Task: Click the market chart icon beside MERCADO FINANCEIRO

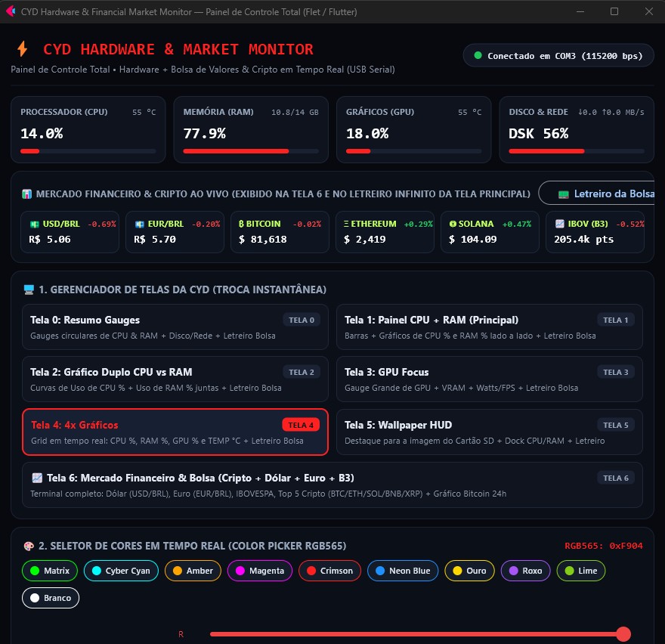Action: tap(26, 194)
